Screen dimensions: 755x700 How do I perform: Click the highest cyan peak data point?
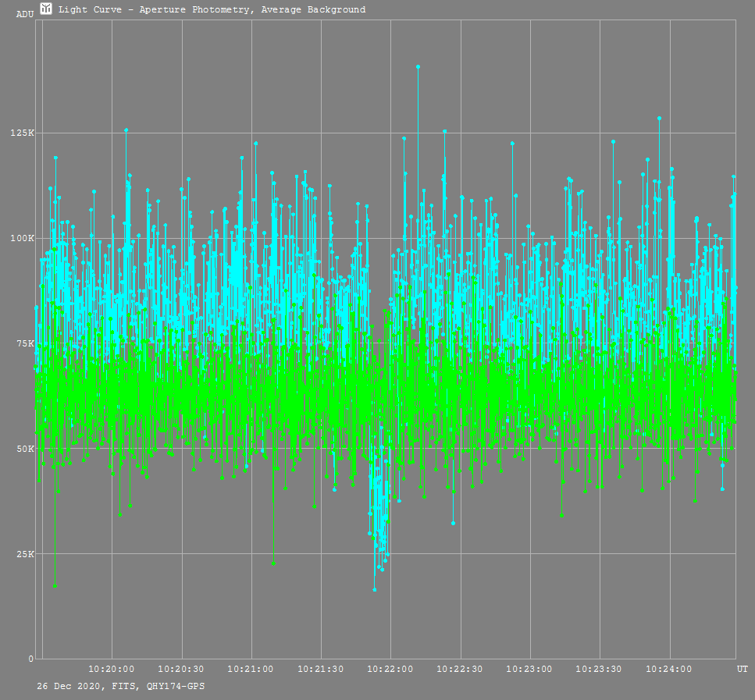click(418, 67)
